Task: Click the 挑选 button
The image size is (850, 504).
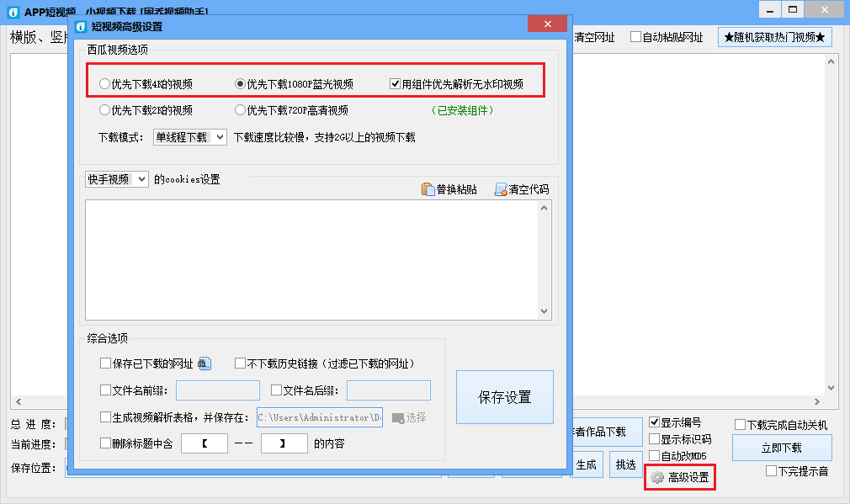Action: (x=626, y=464)
